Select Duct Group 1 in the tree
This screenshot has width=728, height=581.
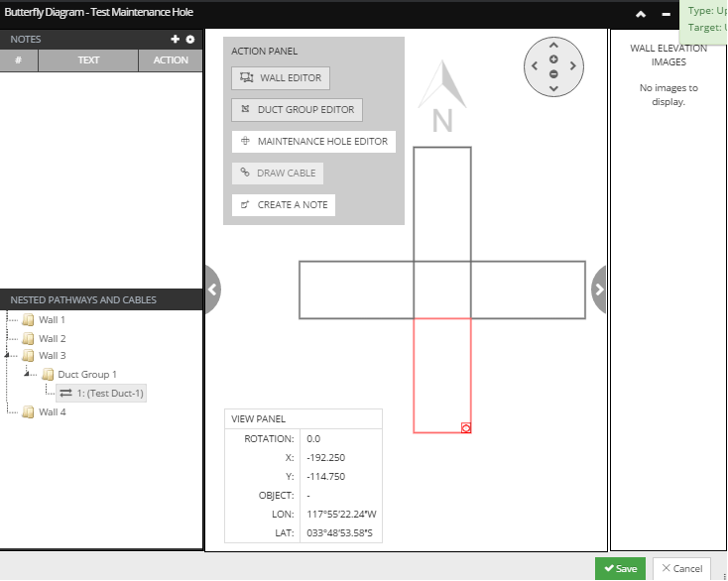tap(87, 375)
